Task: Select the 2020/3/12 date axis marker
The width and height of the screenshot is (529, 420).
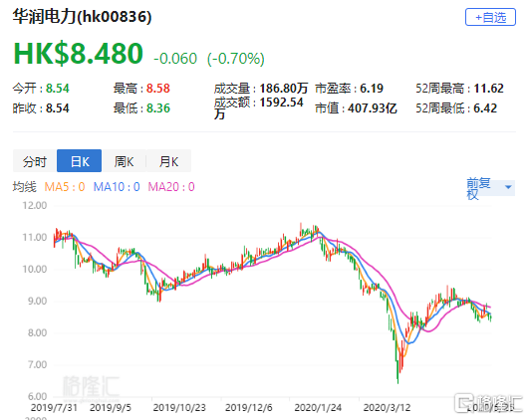Action: pyautogui.click(x=387, y=407)
